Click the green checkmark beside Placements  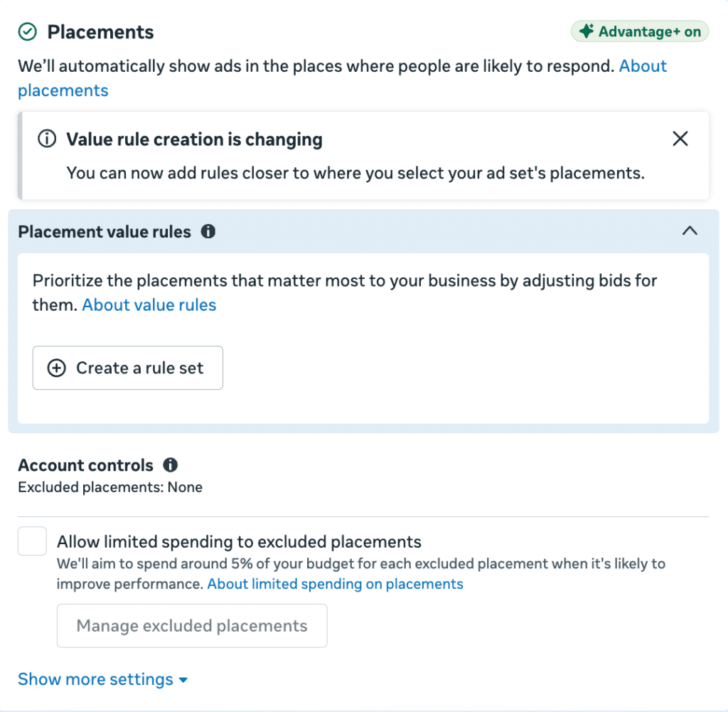[28, 32]
